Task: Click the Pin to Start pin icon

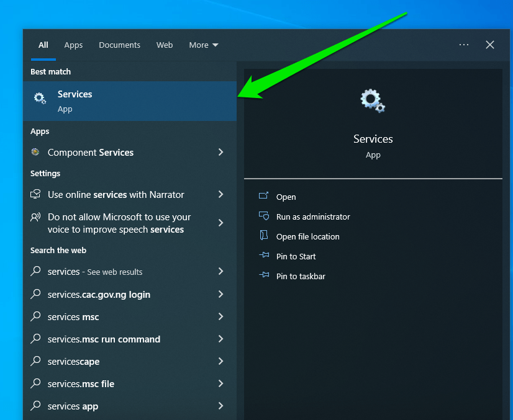Action: pyautogui.click(x=263, y=256)
